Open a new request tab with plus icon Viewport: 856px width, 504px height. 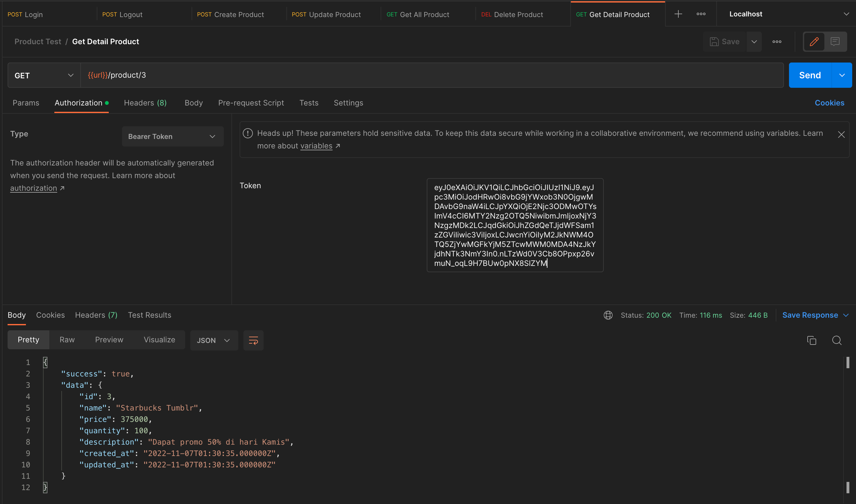pyautogui.click(x=678, y=14)
